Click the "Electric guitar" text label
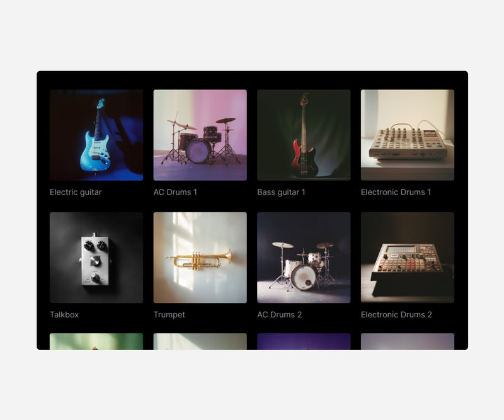This screenshot has width=504, height=420. pyautogui.click(x=76, y=192)
